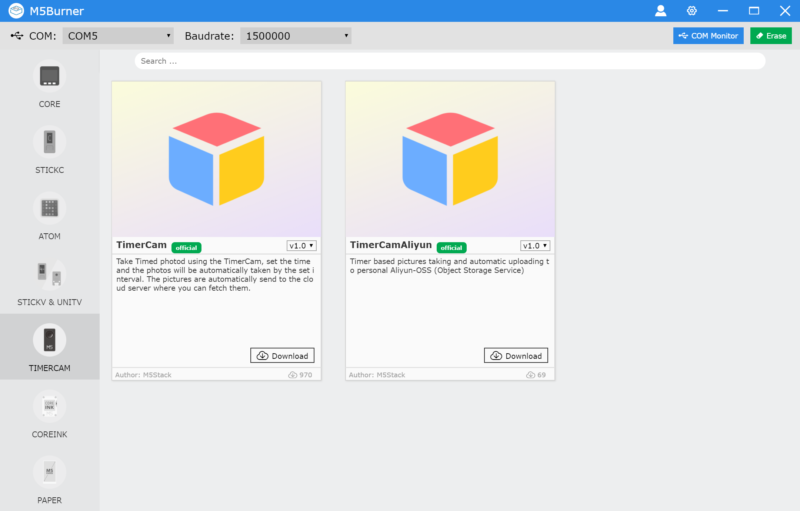Click the green Erase button
800x511 pixels.
click(771, 36)
